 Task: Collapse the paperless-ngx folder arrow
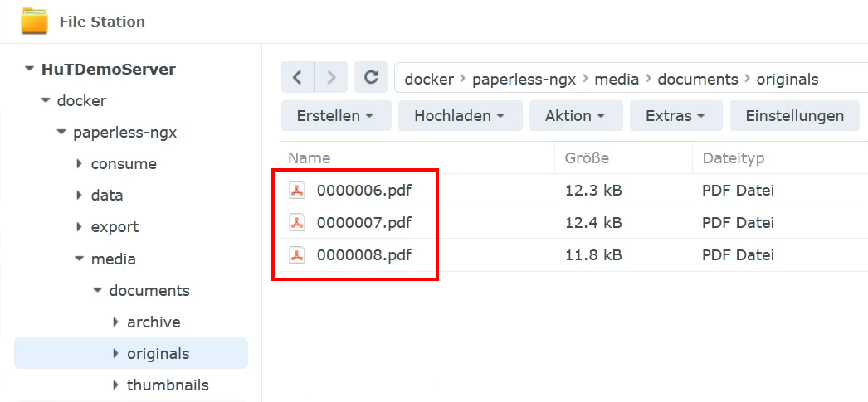coord(61,133)
